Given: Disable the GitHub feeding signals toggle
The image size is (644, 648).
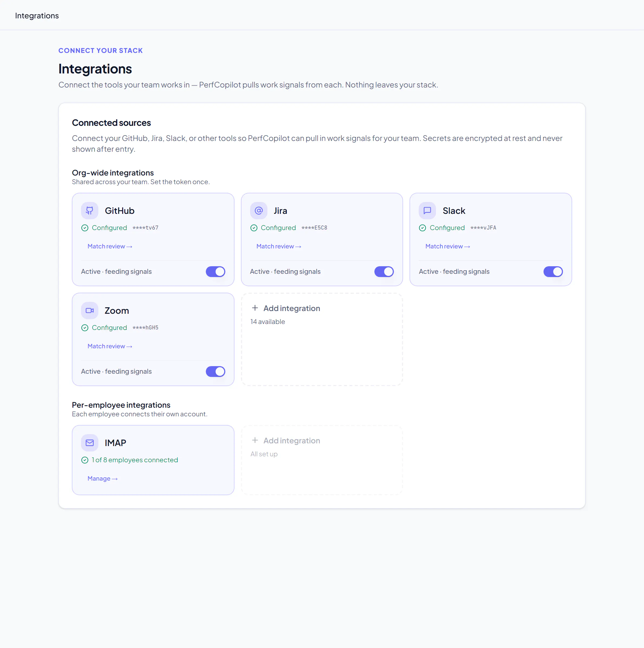Looking at the screenshot, I should point(216,272).
